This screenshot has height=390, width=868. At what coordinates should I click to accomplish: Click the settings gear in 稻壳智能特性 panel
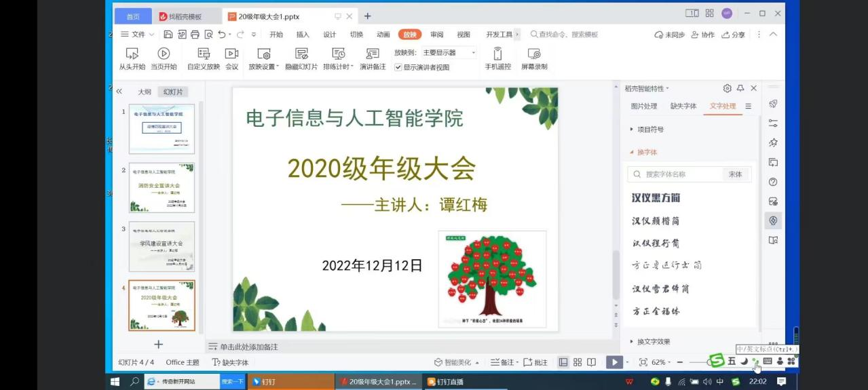tap(727, 88)
